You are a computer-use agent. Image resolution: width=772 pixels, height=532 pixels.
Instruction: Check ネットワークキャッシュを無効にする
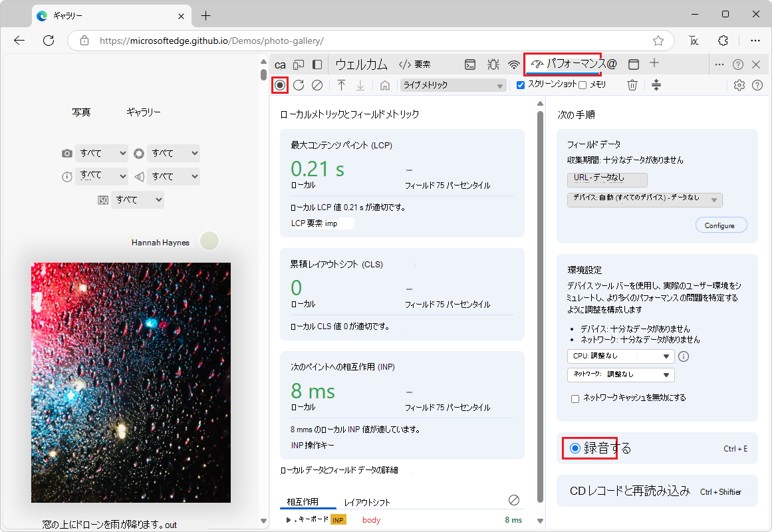pyautogui.click(x=575, y=398)
